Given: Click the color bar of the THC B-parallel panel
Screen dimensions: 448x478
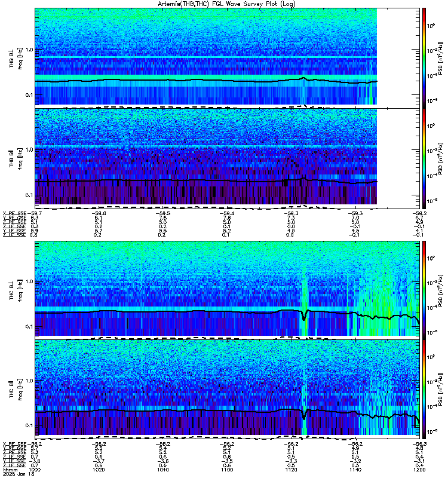Looking at the screenshot, I should [x=424, y=389].
